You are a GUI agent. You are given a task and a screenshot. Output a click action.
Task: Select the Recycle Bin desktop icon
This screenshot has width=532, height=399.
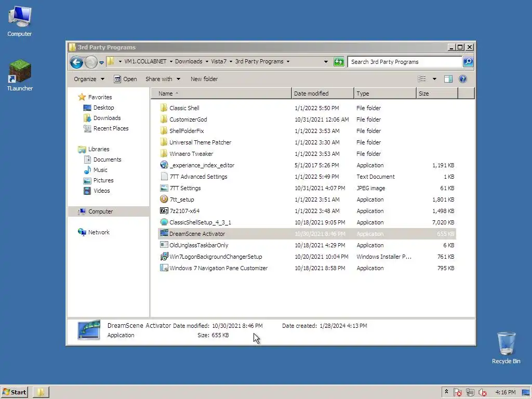pos(506,348)
